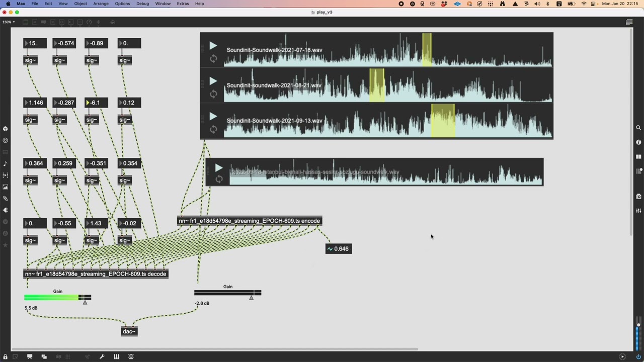The image size is (644, 362).
Task: Open the Images icon in left sidebar
Action: 6,187
